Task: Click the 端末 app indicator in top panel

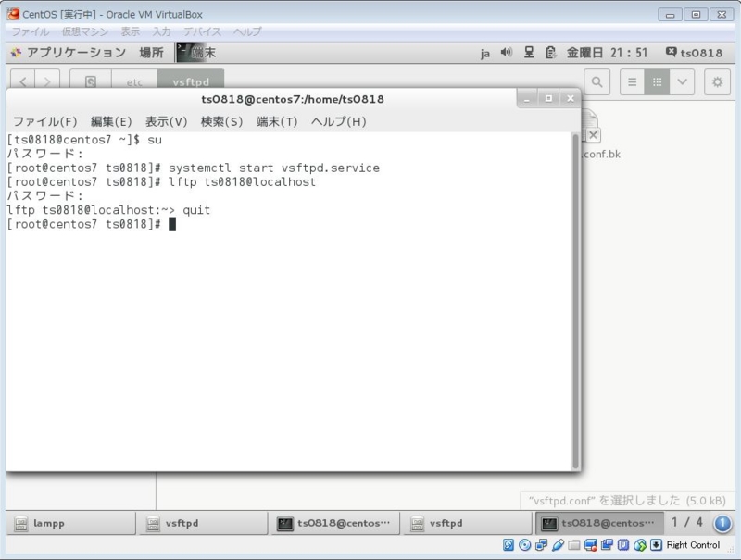Action: [196, 53]
